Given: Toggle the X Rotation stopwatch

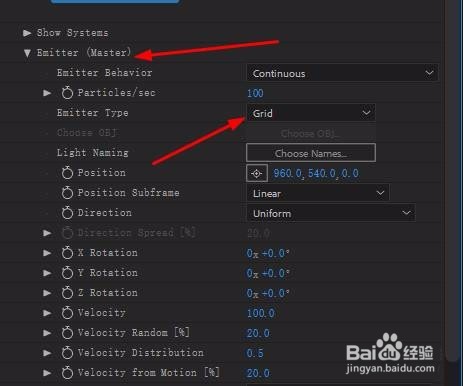Looking at the screenshot, I should (x=67, y=253).
